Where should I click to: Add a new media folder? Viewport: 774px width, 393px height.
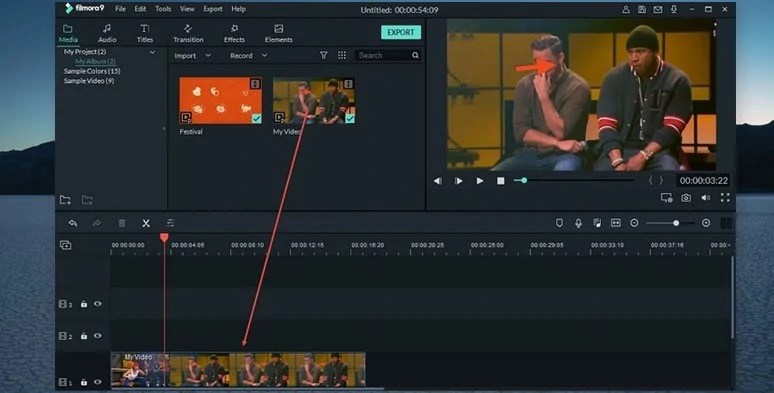point(65,200)
